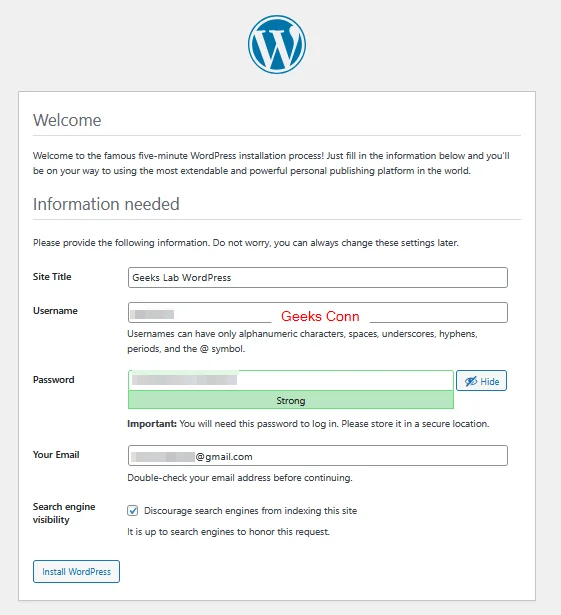Click the 'Information needed' heading
Viewport: 561px width, 615px height.
click(x=106, y=204)
